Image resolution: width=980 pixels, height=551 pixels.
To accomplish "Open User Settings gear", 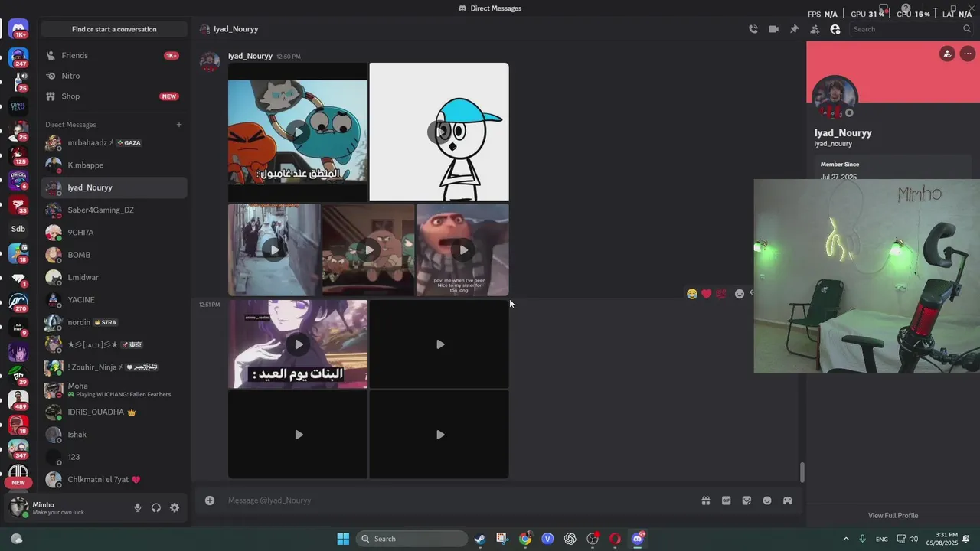I will 175,507.
